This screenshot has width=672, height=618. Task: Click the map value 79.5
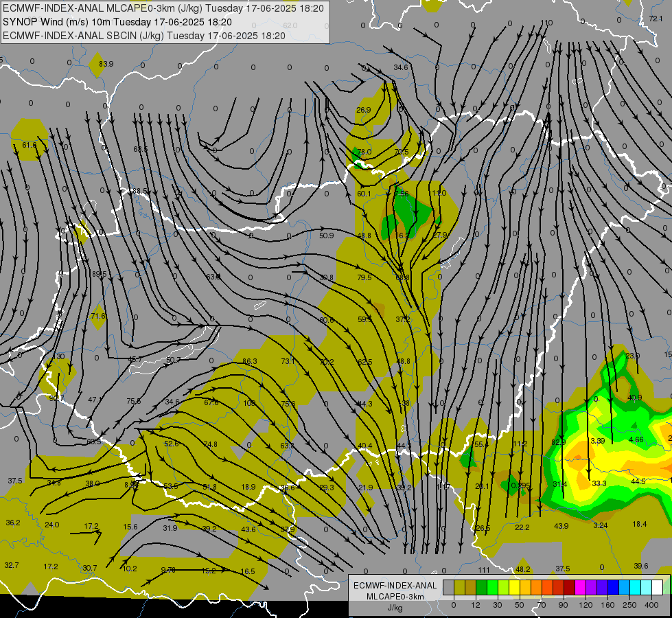(x=364, y=277)
